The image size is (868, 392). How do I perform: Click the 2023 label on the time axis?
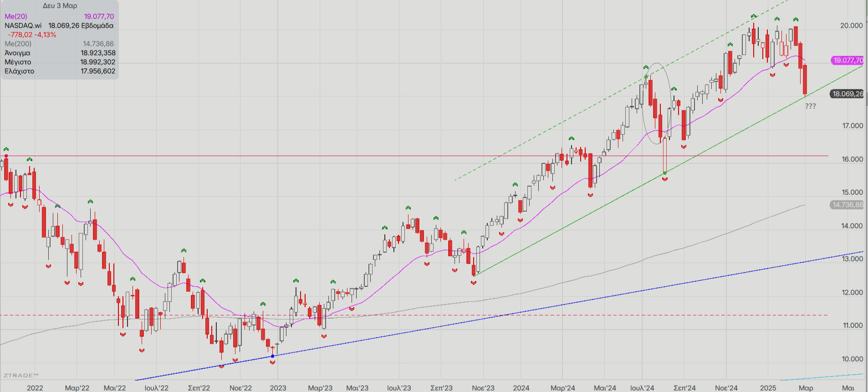tap(278, 388)
